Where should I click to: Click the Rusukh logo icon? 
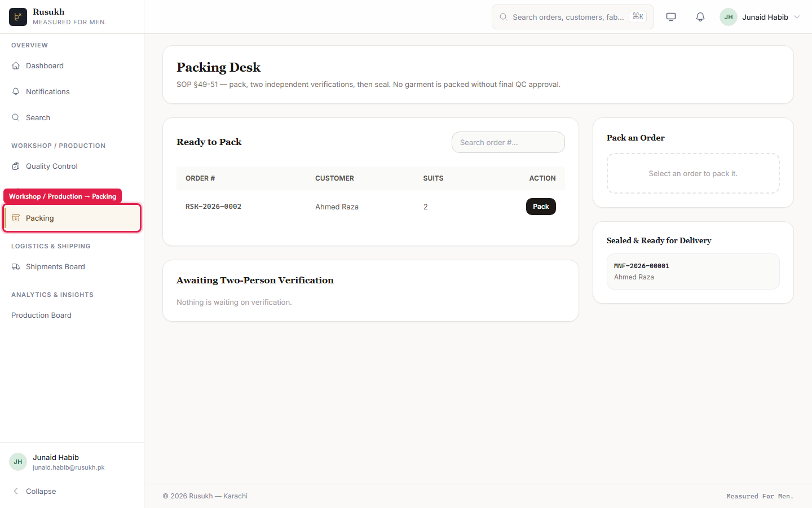[x=18, y=17]
